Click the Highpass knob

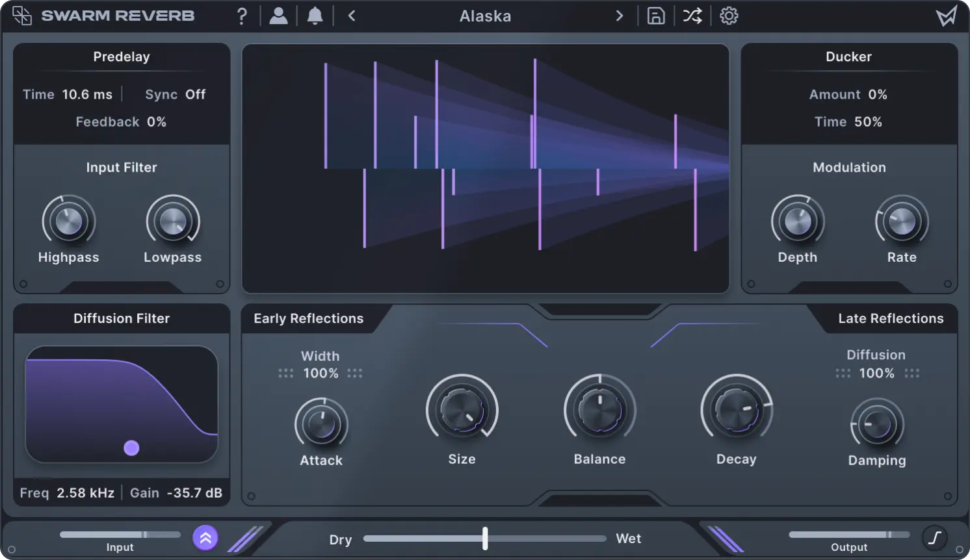[x=68, y=222]
